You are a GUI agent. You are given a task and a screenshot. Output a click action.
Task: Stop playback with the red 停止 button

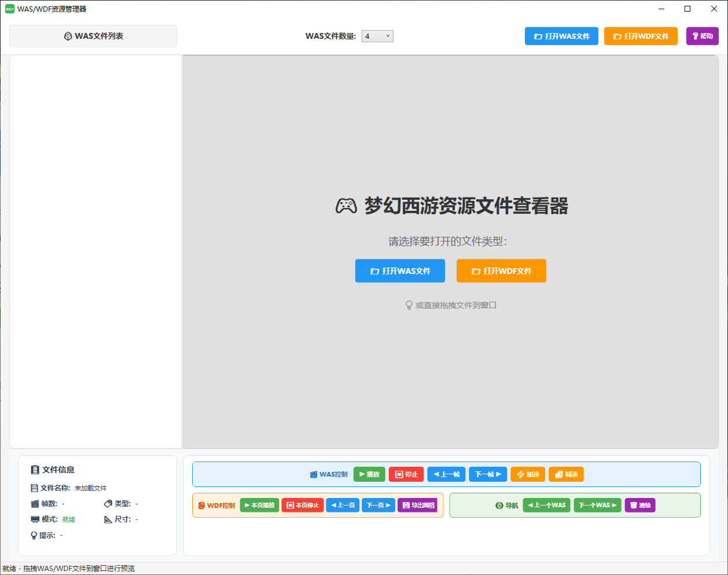tap(406, 474)
